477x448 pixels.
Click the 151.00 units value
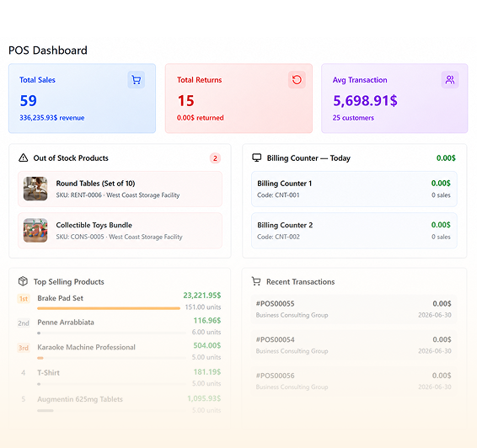coord(203,307)
